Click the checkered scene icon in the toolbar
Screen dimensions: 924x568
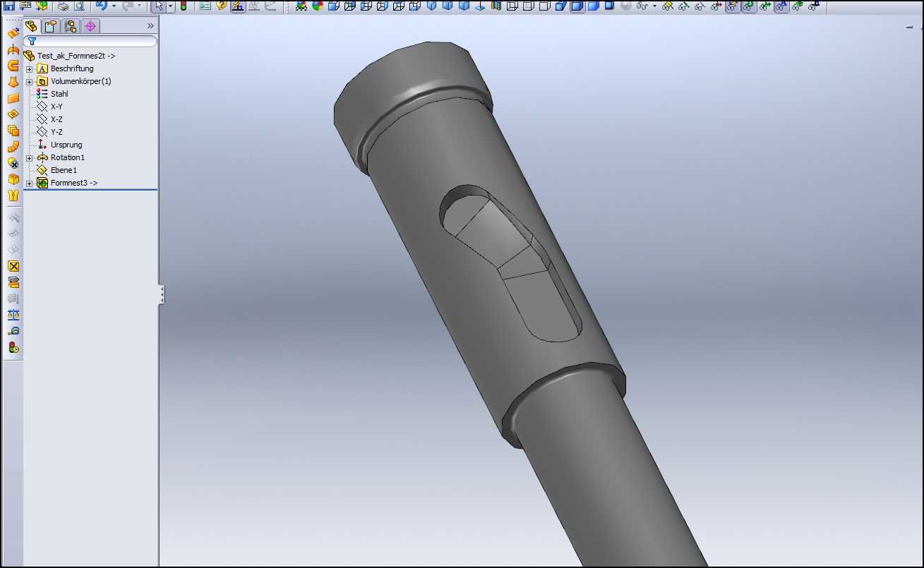301,6
